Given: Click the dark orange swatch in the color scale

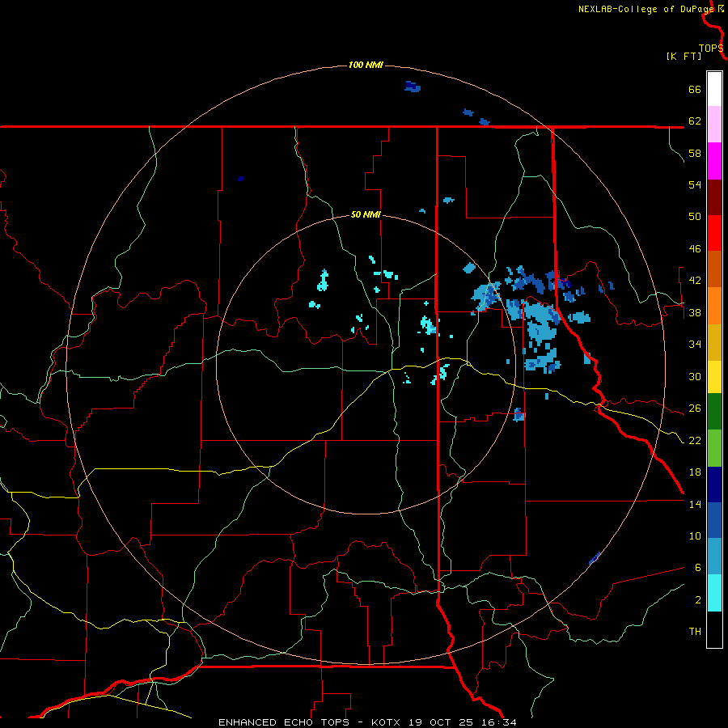Looking at the screenshot, I should coord(714,269).
